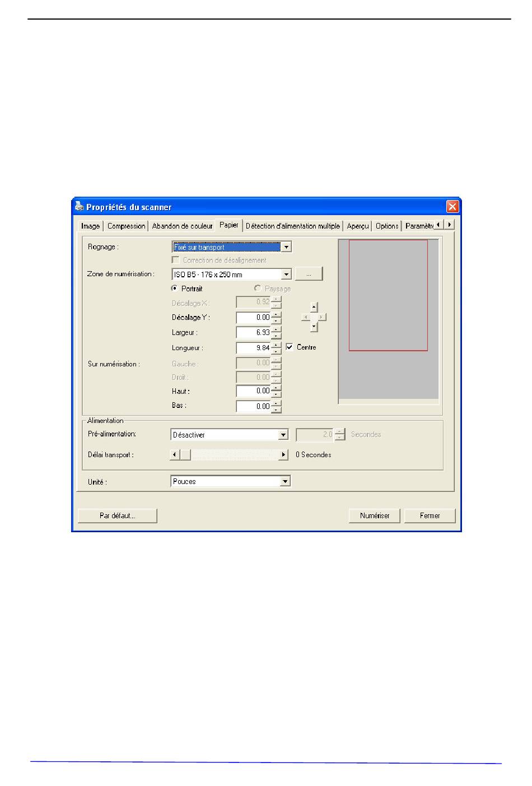Screen dimensions: 532x786
Task: Move scan area left with arrow
Action: 305,317
